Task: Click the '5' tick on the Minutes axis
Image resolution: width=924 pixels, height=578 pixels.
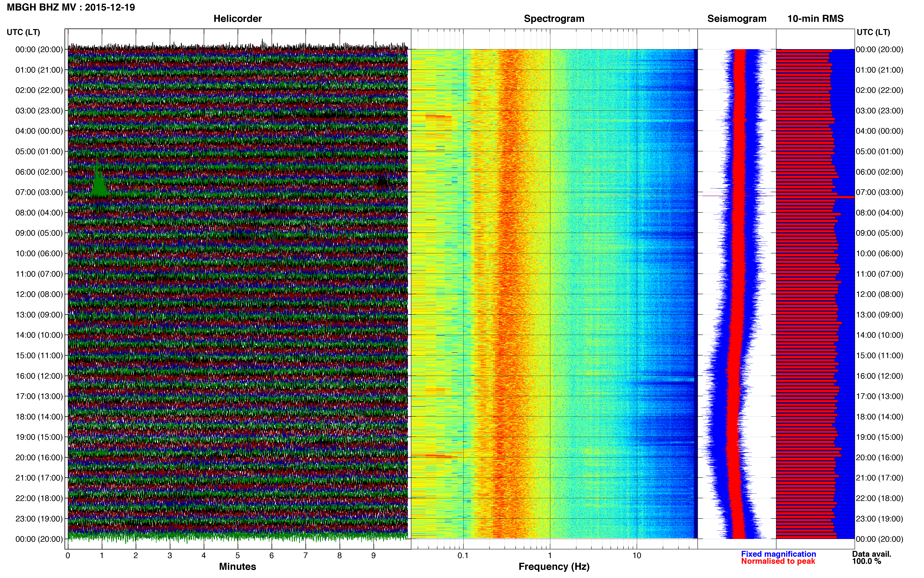Action: click(x=238, y=556)
